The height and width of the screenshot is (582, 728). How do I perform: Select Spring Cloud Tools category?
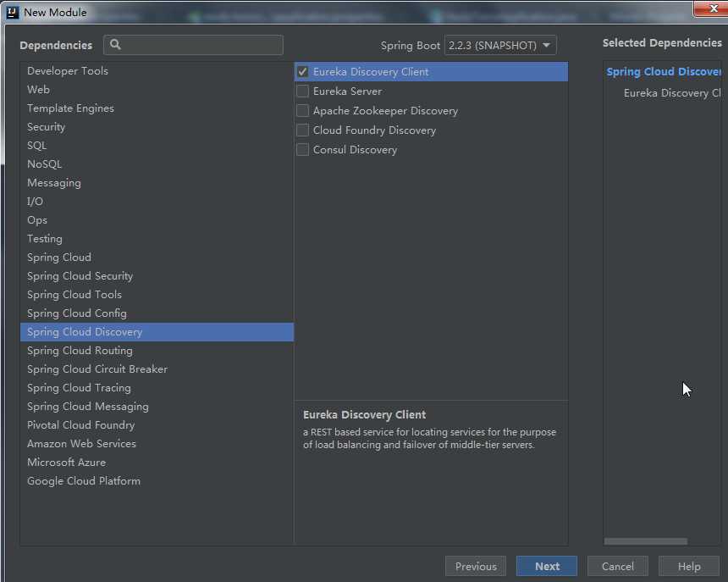[157, 295]
